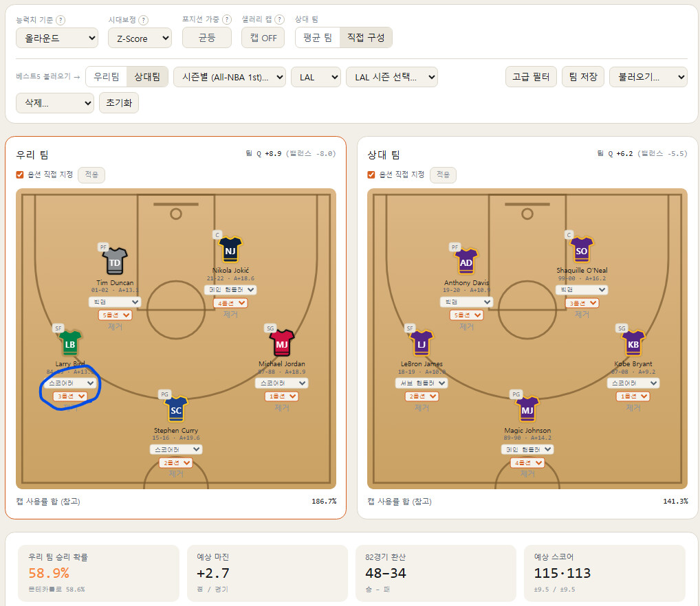Select LeBron James's LJ jersey icon
This screenshot has height=606, width=700.
(x=422, y=343)
